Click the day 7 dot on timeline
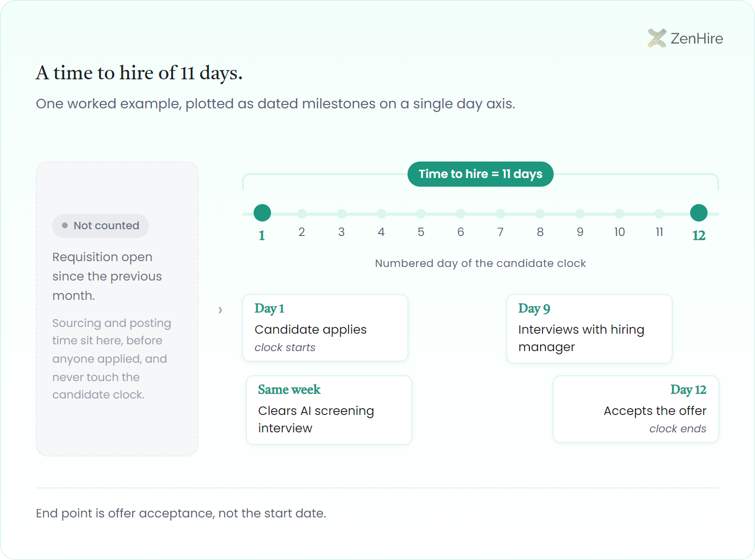 (500, 213)
